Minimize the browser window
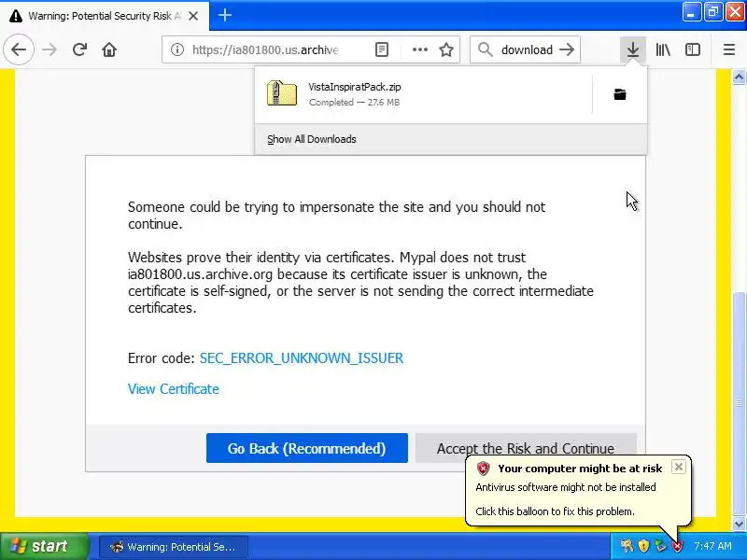The width and height of the screenshot is (747, 560). (x=691, y=12)
